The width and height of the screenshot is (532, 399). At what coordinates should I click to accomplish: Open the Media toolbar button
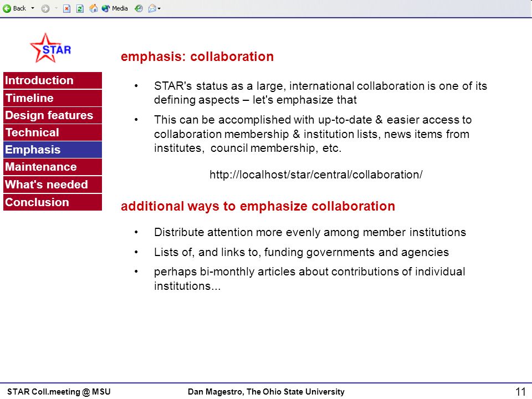[x=115, y=8]
